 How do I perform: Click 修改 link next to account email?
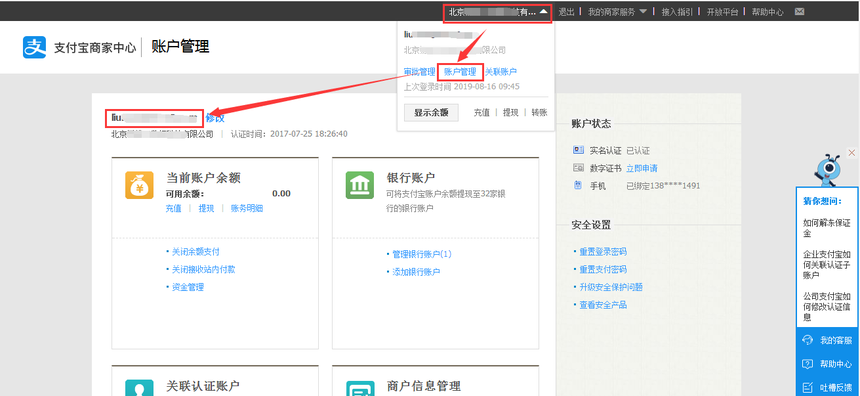point(214,118)
